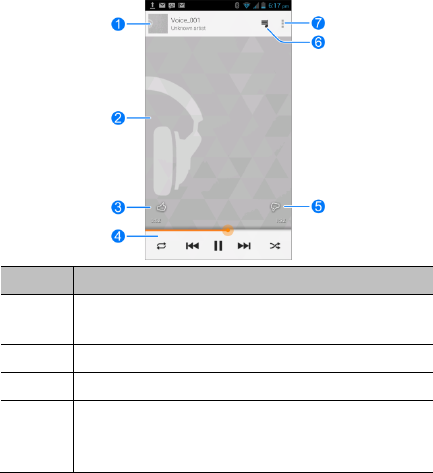
Task: Tap the Wi-Fi status icon
Action: point(247,5)
